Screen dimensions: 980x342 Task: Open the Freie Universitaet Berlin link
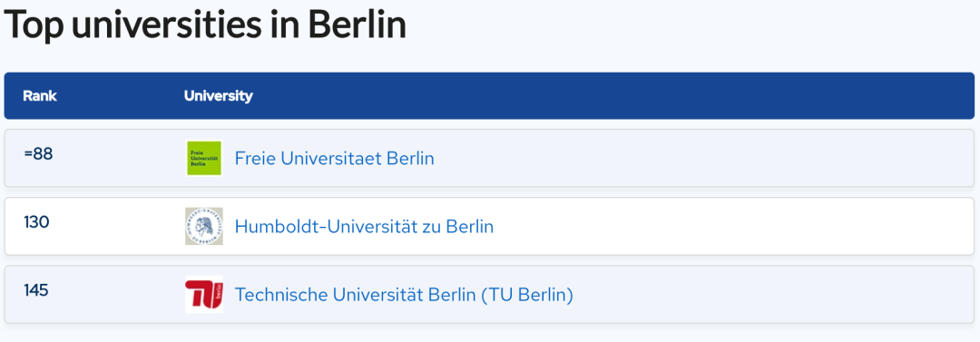(x=334, y=159)
